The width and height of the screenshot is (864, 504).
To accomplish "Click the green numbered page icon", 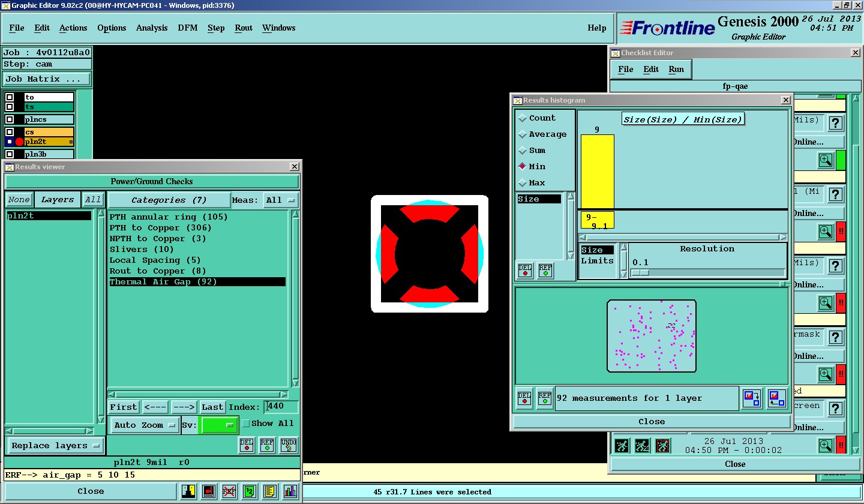I will tap(250, 491).
